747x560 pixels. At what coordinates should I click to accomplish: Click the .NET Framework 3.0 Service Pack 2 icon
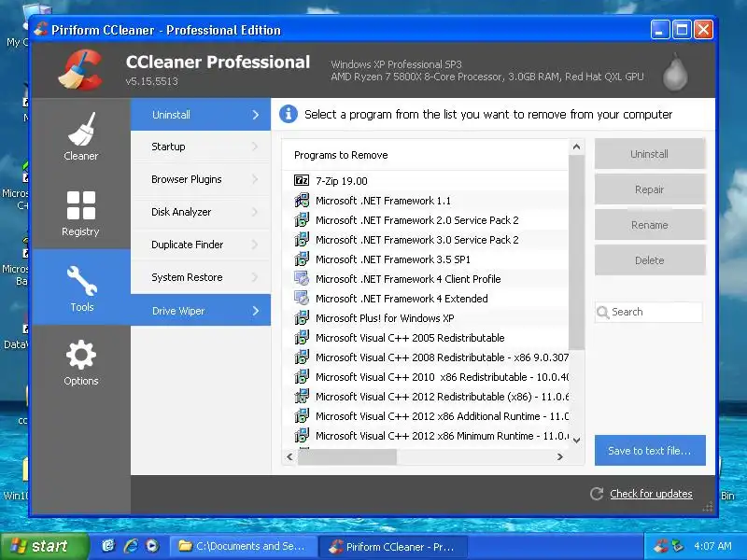(302, 239)
